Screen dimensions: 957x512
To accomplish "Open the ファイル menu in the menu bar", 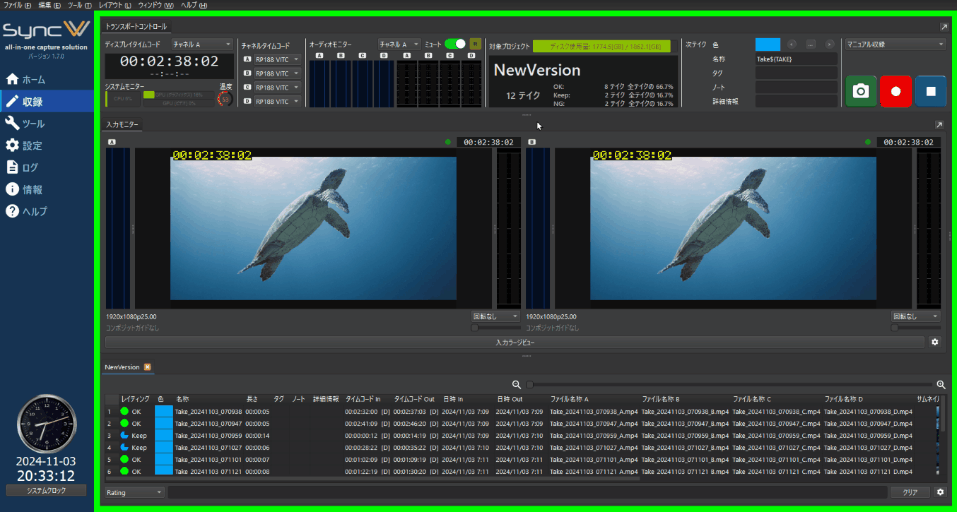I will pyautogui.click(x=14, y=5).
